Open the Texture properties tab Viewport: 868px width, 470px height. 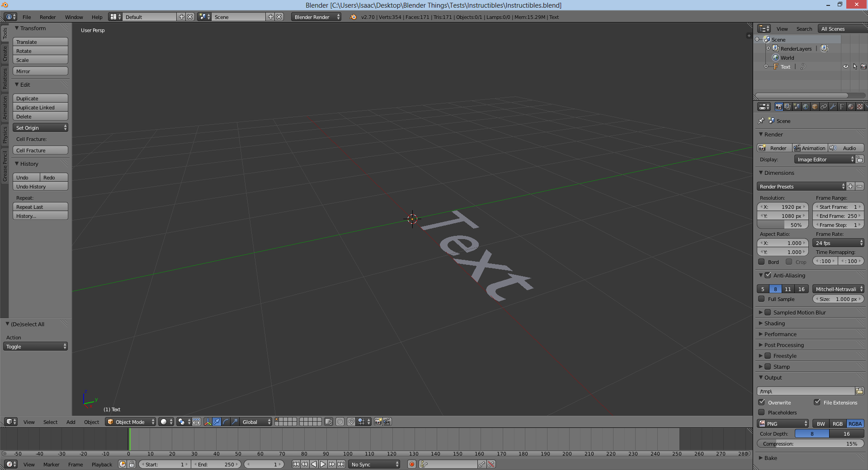pos(859,107)
